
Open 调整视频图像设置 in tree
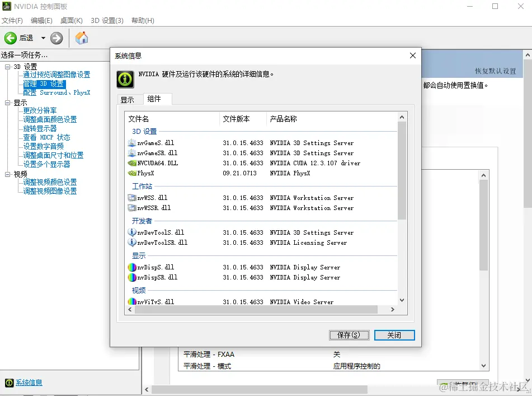[50, 191]
